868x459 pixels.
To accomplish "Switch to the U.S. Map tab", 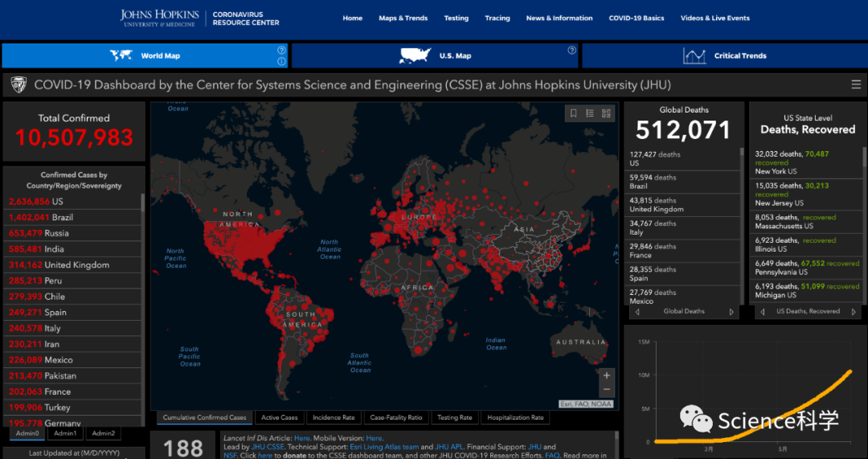I will point(435,55).
